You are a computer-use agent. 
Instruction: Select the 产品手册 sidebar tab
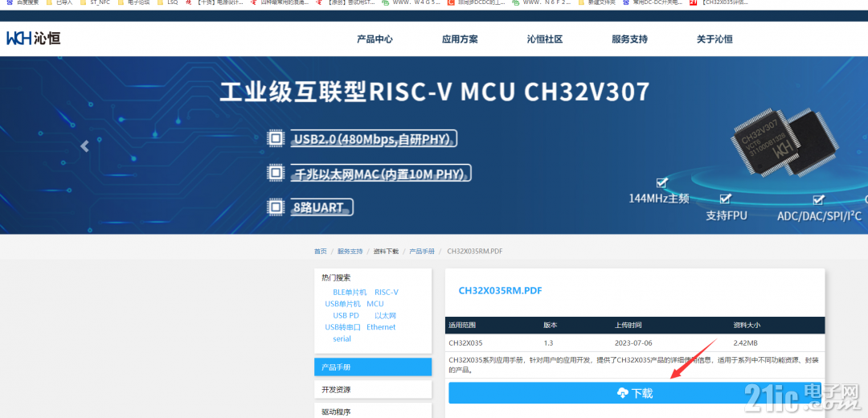(x=373, y=367)
